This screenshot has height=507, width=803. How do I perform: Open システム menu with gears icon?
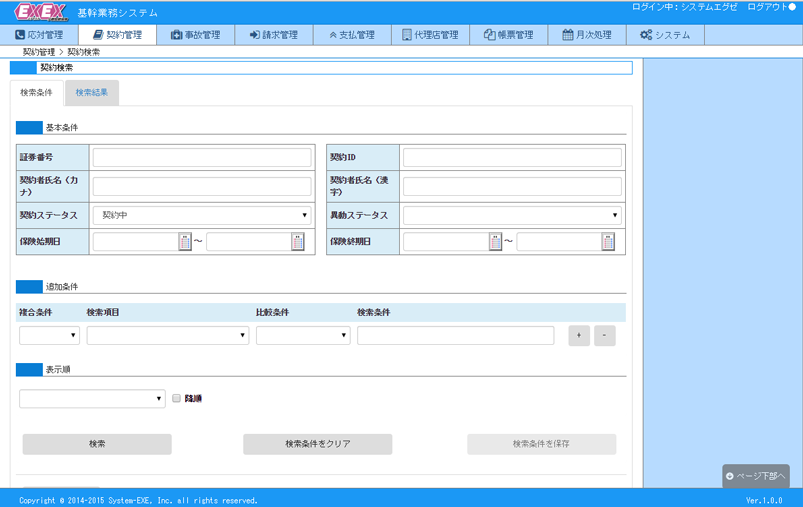[x=665, y=35]
